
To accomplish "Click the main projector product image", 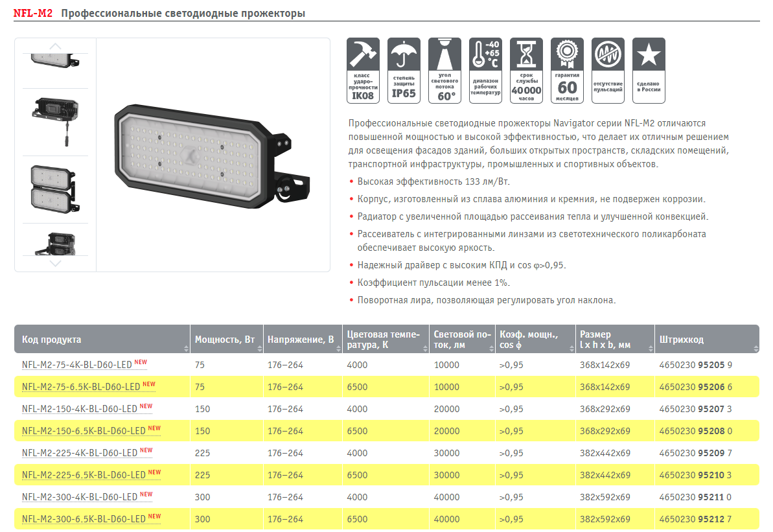I will [x=213, y=155].
